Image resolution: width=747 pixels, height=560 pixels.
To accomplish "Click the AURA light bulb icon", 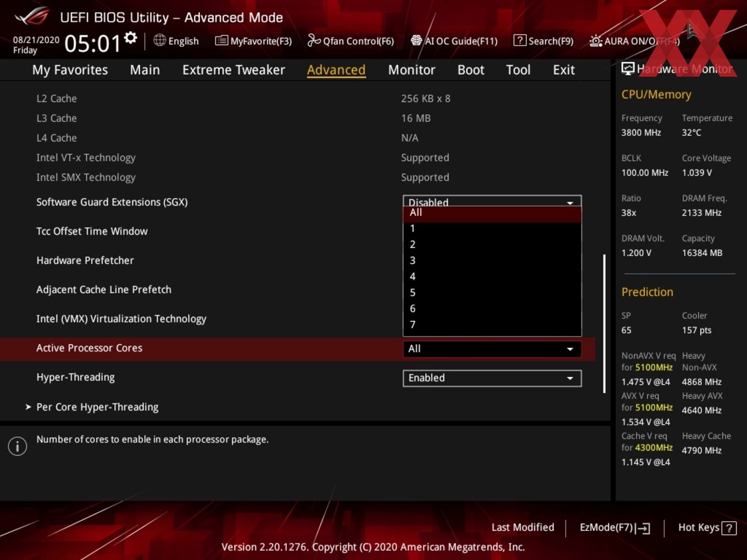I will (595, 41).
